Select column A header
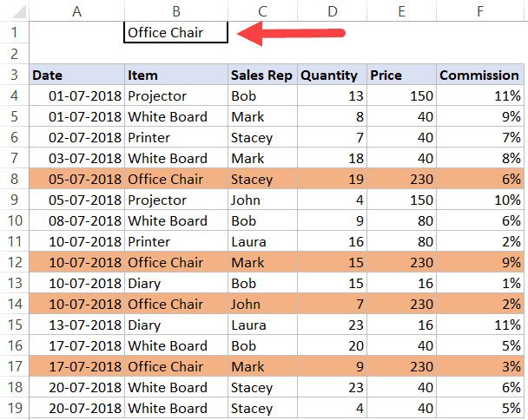The width and height of the screenshot is (528, 420). 77,11
